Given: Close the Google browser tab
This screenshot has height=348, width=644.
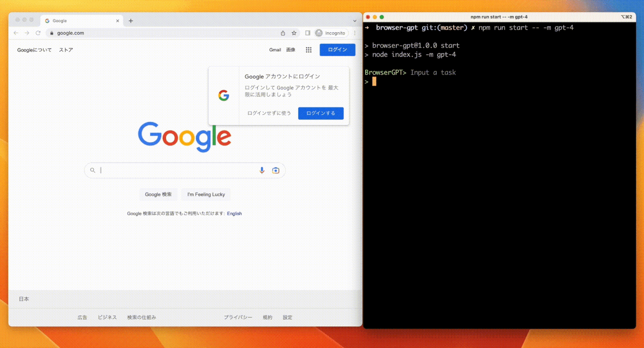Looking at the screenshot, I should [x=118, y=21].
